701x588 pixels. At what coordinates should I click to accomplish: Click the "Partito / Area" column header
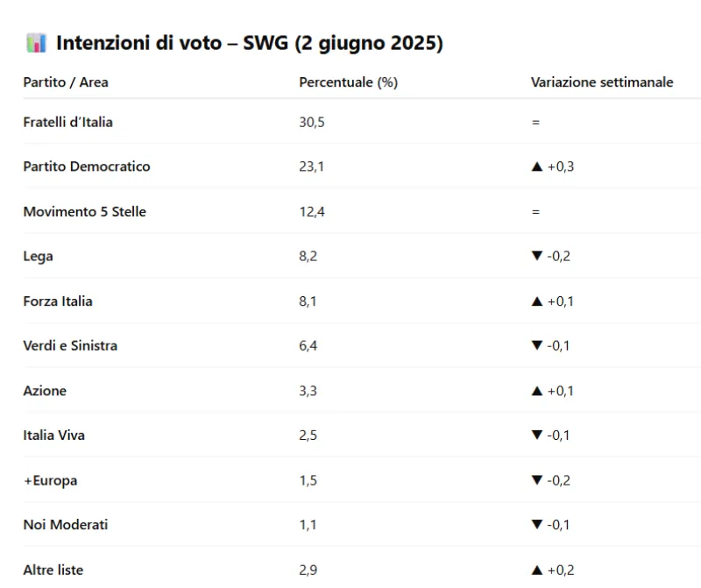point(66,82)
